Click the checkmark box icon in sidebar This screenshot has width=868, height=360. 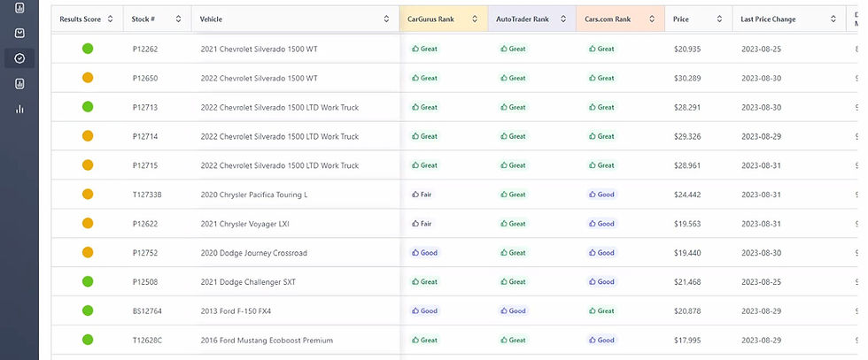[19, 34]
